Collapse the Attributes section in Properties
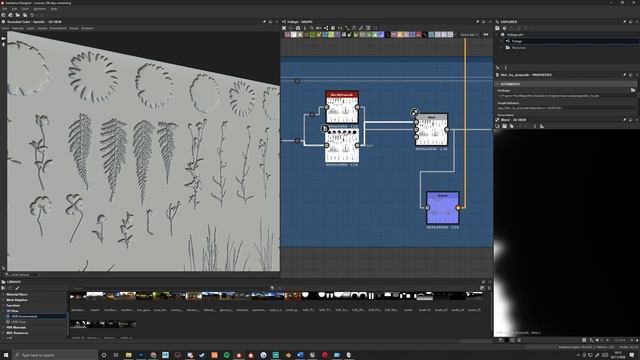Screen dimensions: 640x360 tap(498, 84)
